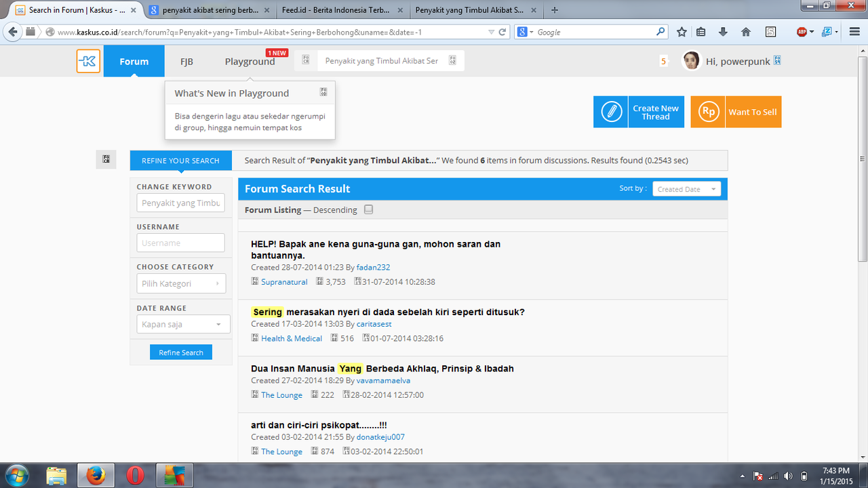Click the Adblock Plus ABP icon
868x488 pixels.
[x=802, y=32]
